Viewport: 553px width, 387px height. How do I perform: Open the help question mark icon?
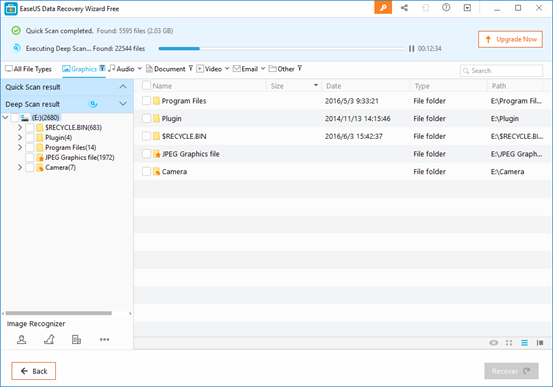(x=446, y=7)
